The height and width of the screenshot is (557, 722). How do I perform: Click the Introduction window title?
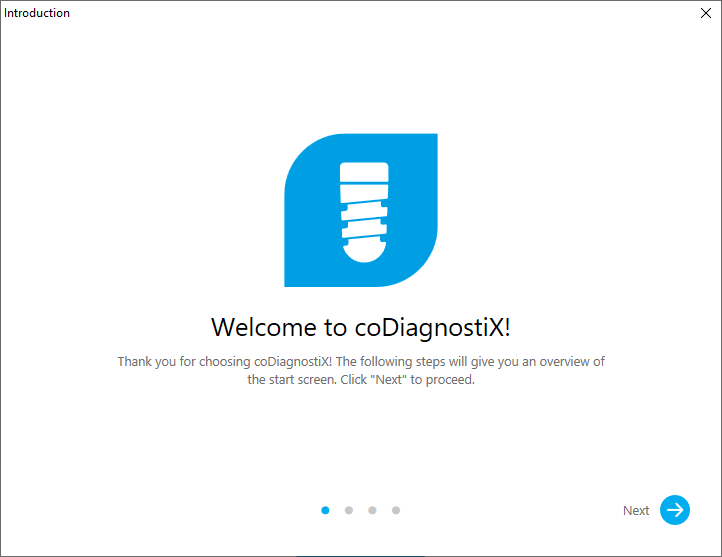click(x=37, y=13)
